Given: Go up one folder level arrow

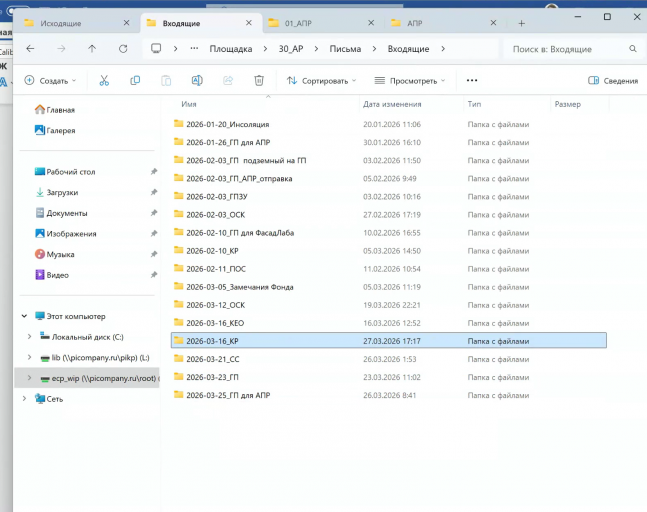Looking at the screenshot, I should tap(92, 49).
